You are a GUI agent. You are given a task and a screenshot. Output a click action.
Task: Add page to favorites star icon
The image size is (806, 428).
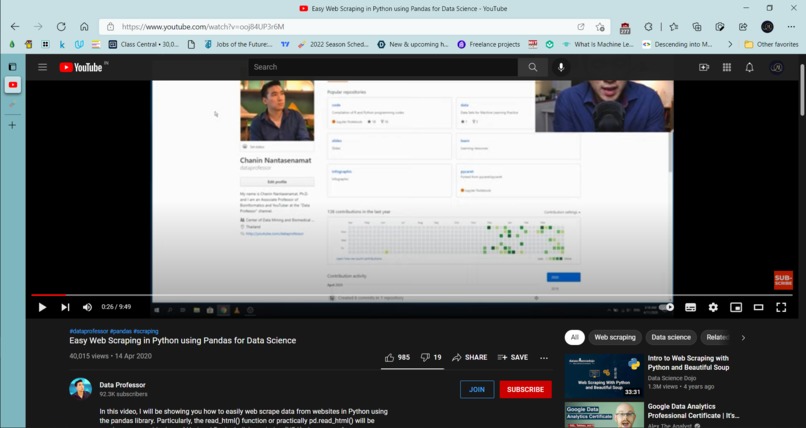pos(600,27)
